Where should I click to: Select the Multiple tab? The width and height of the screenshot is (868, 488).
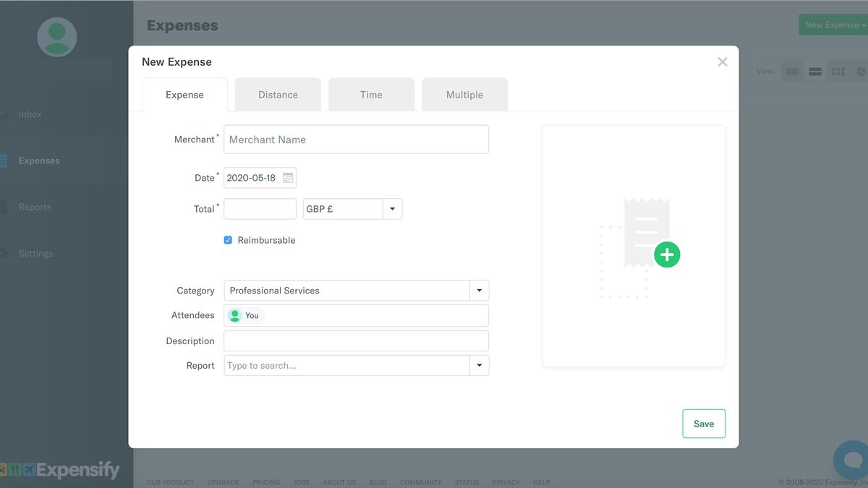464,95
